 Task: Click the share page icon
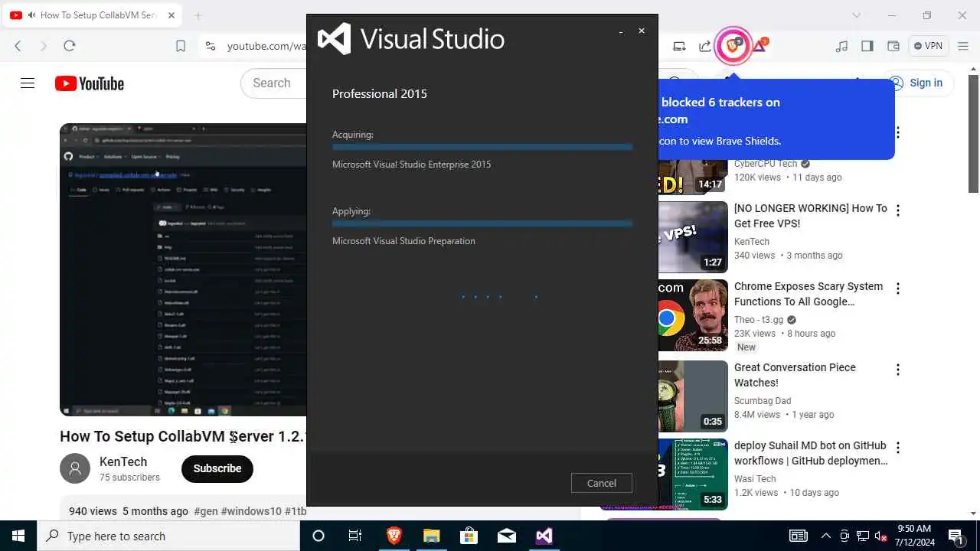coord(705,46)
